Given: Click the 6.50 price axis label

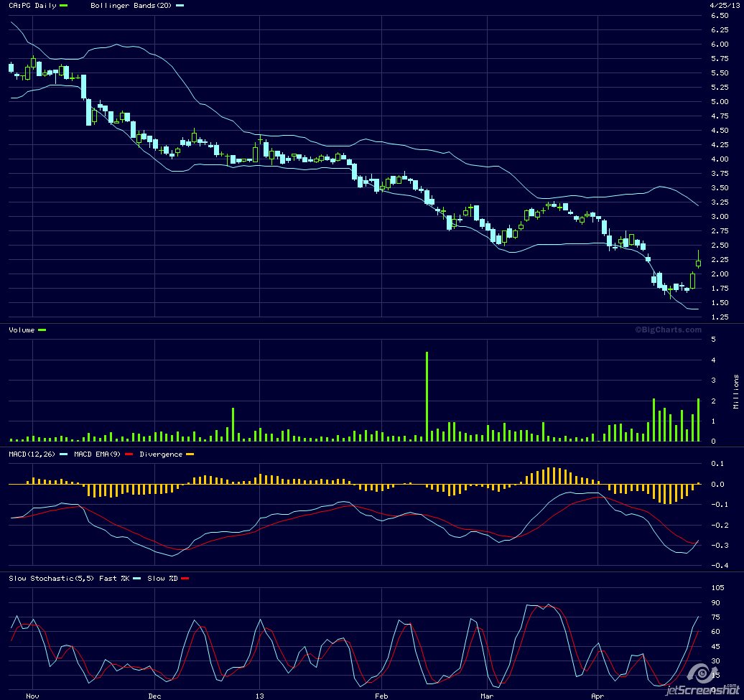Looking at the screenshot, I should tap(719, 16).
